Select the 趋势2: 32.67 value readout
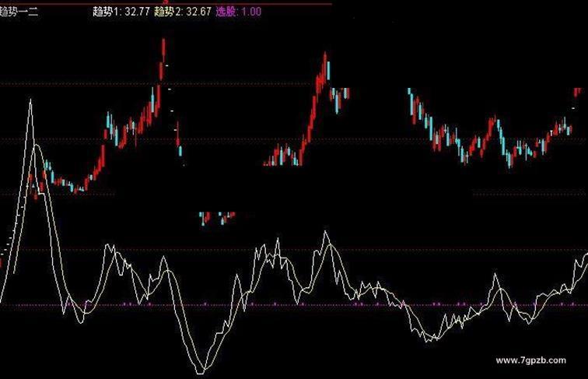This screenshot has height=379, width=588. click(x=183, y=12)
